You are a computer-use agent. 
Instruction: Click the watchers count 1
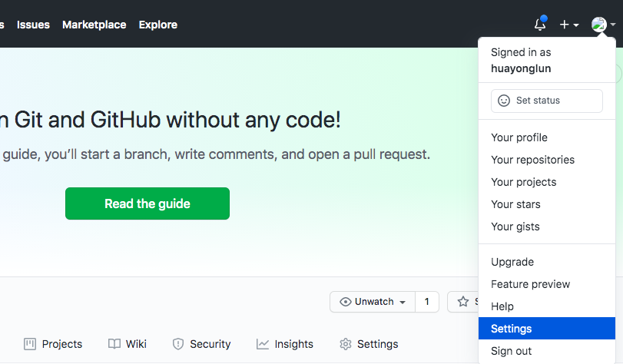click(427, 302)
